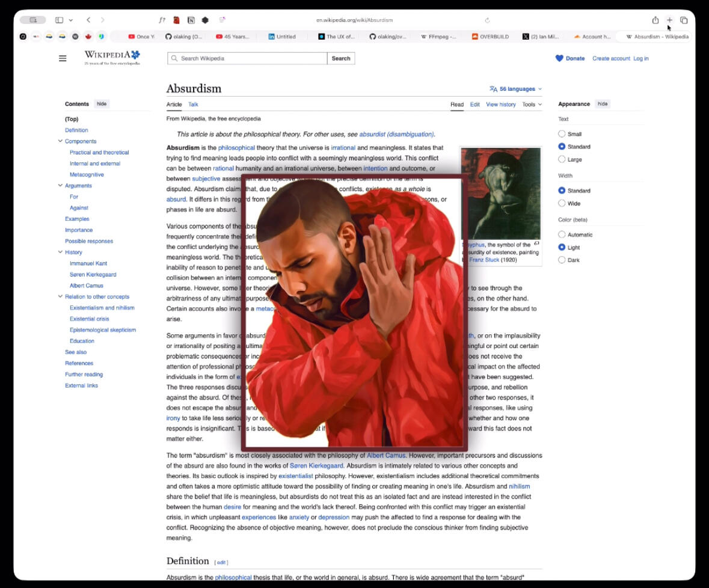The image size is (709, 588).
Task: Click the 'f?' extension icon
Action: [x=162, y=20]
